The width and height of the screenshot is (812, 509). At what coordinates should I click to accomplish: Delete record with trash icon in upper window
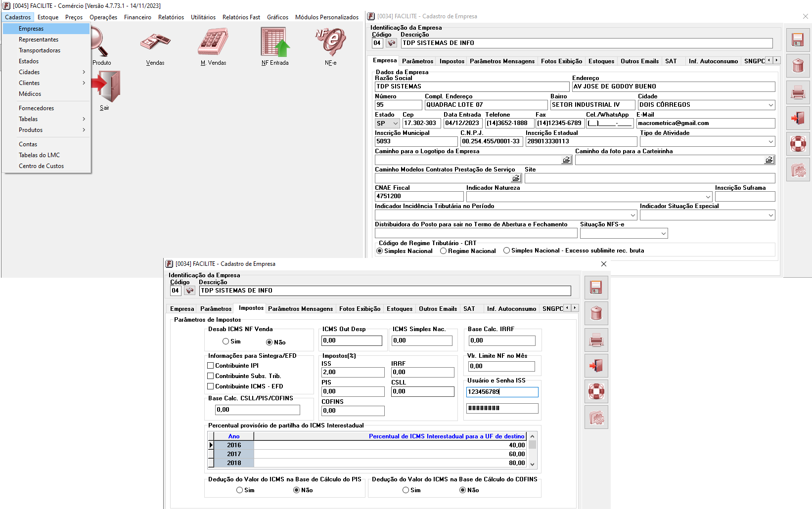[x=798, y=65]
